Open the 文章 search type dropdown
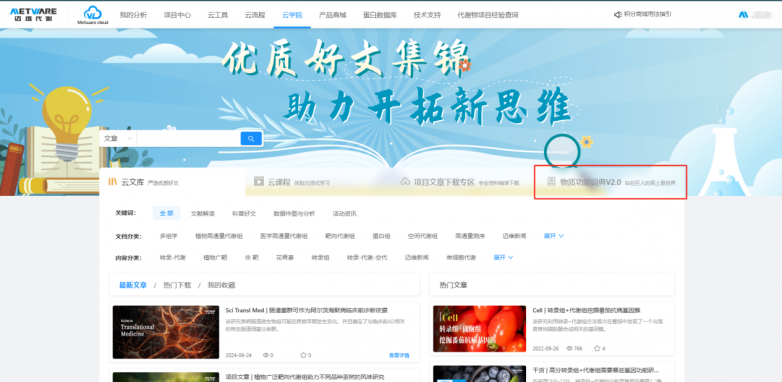Screen dimensions: 782x382 [118, 139]
